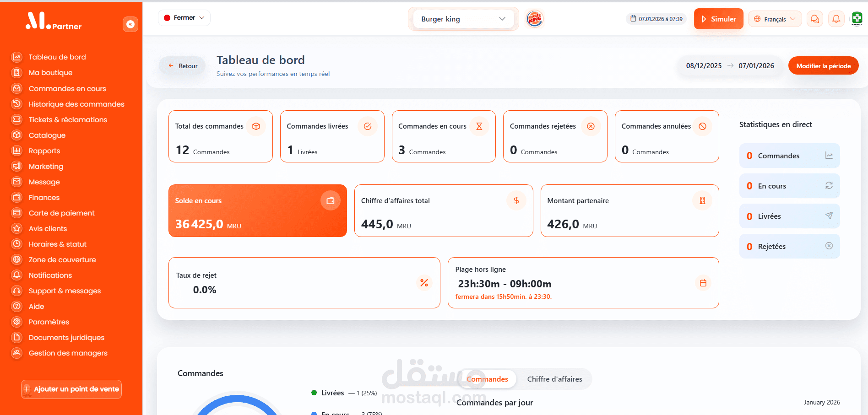Click the live Commandes statistic card
Viewport: 868px width, 415px height.
coord(789,156)
